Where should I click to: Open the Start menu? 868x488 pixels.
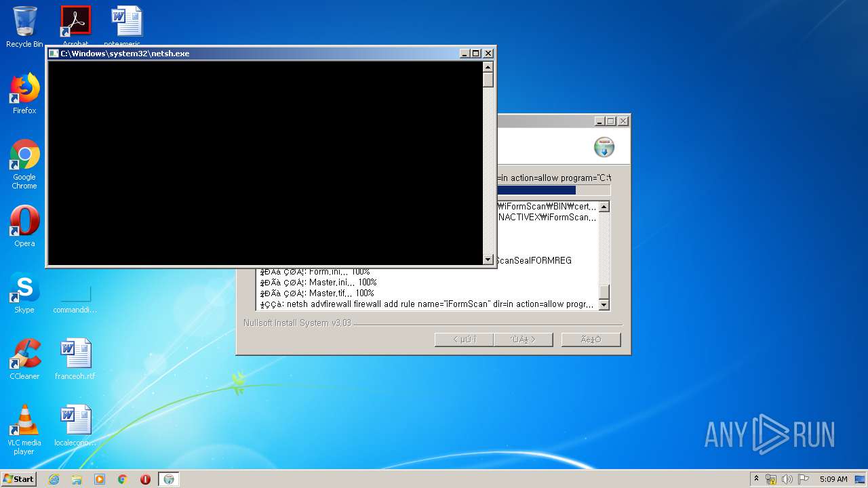[x=19, y=479]
